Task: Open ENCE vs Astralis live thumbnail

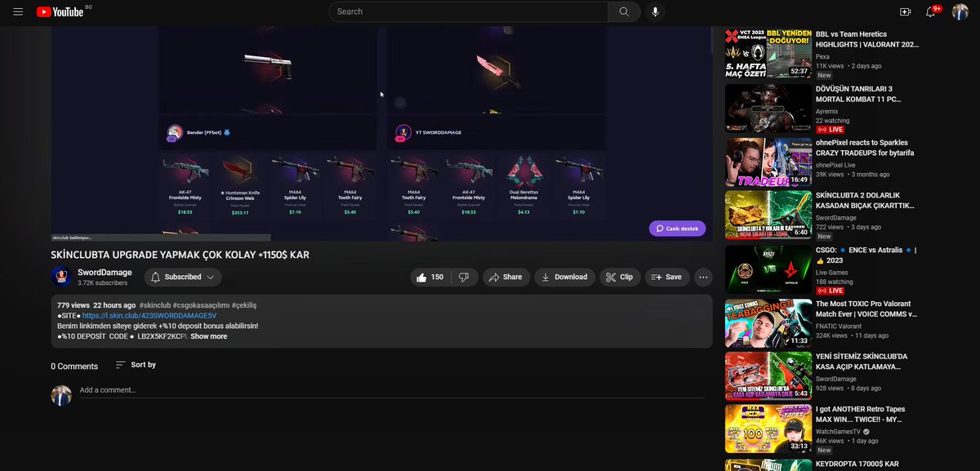Action: click(x=768, y=269)
